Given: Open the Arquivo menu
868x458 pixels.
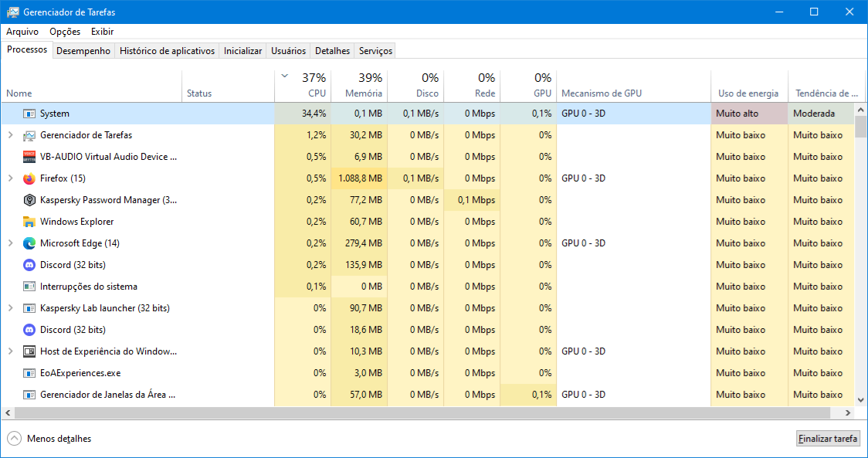Looking at the screenshot, I should [22, 32].
